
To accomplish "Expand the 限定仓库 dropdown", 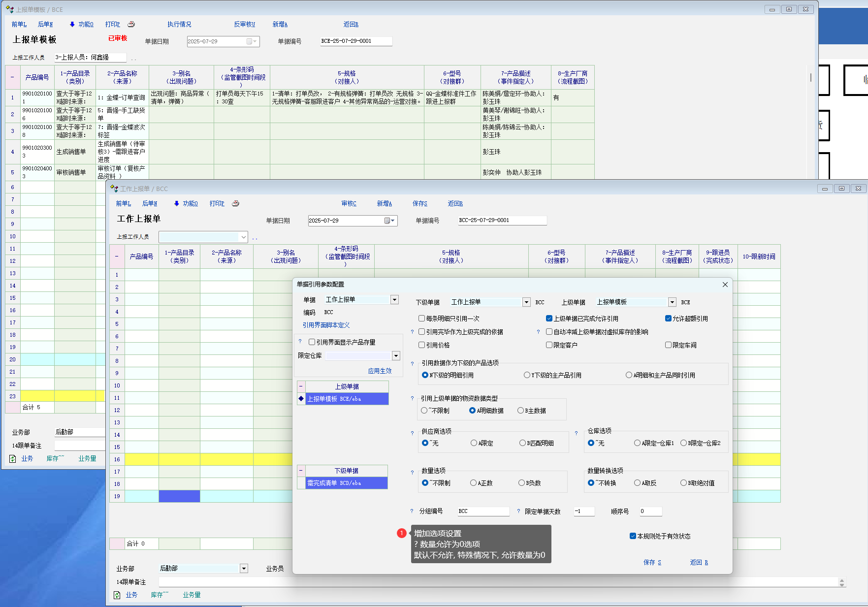I will 396,356.
